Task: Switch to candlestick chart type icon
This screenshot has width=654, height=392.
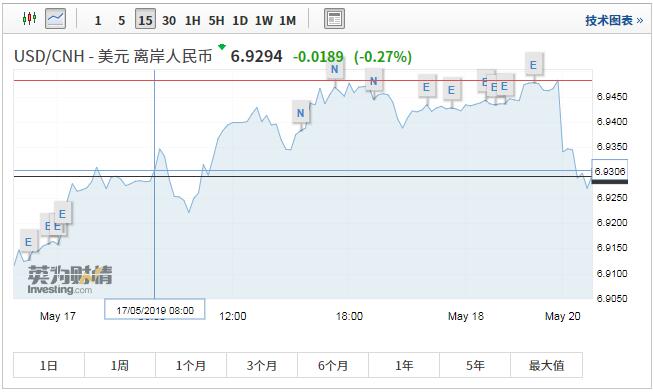Action: click(30, 19)
